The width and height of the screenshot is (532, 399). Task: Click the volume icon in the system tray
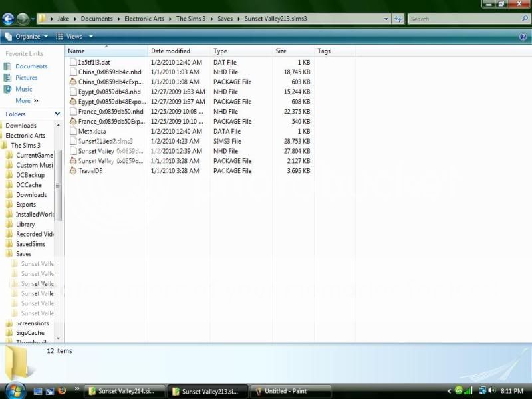point(492,391)
